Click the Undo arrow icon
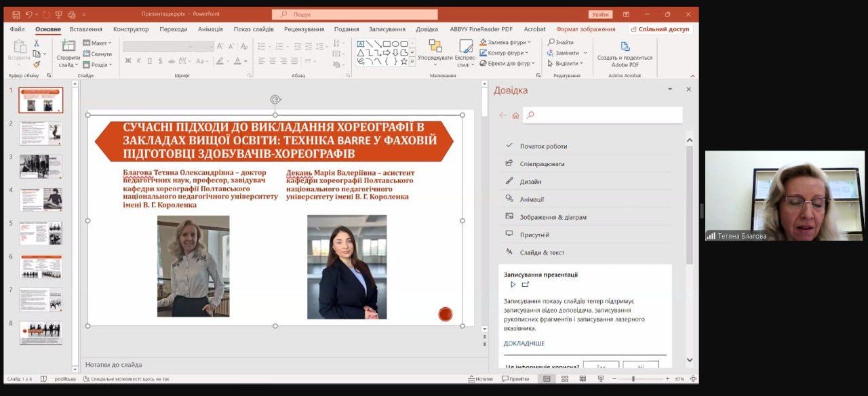The height and width of the screenshot is (396, 868). (28, 14)
